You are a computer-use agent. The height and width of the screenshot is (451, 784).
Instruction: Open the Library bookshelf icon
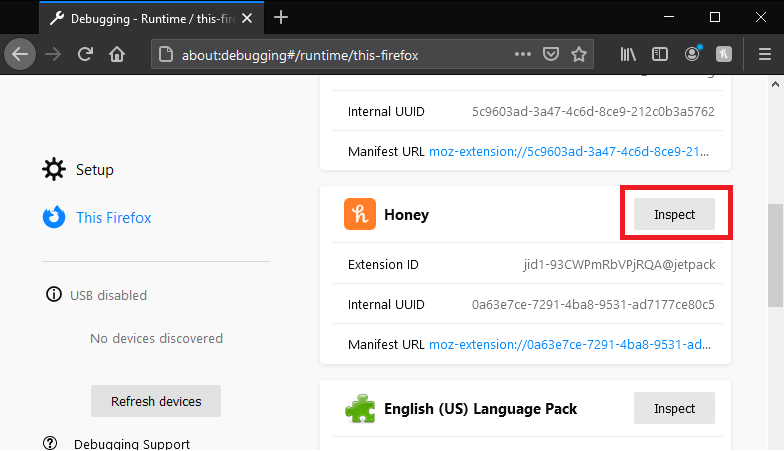click(x=628, y=54)
